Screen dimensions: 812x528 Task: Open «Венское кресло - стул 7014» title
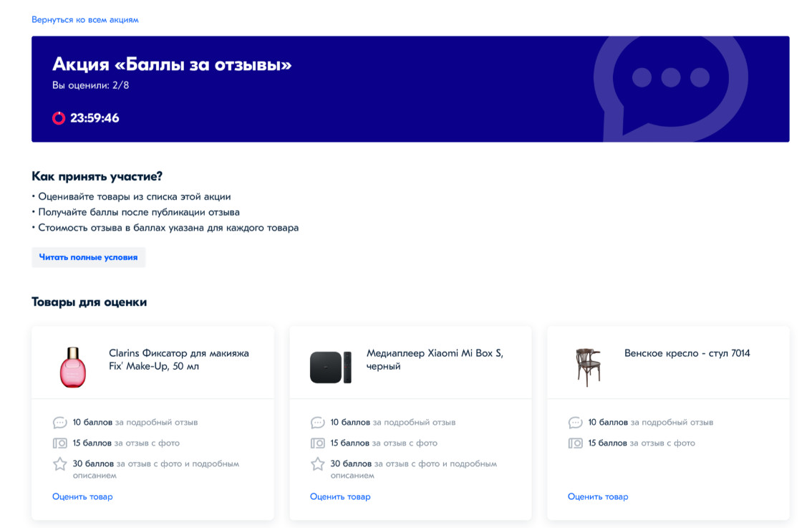coord(687,353)
